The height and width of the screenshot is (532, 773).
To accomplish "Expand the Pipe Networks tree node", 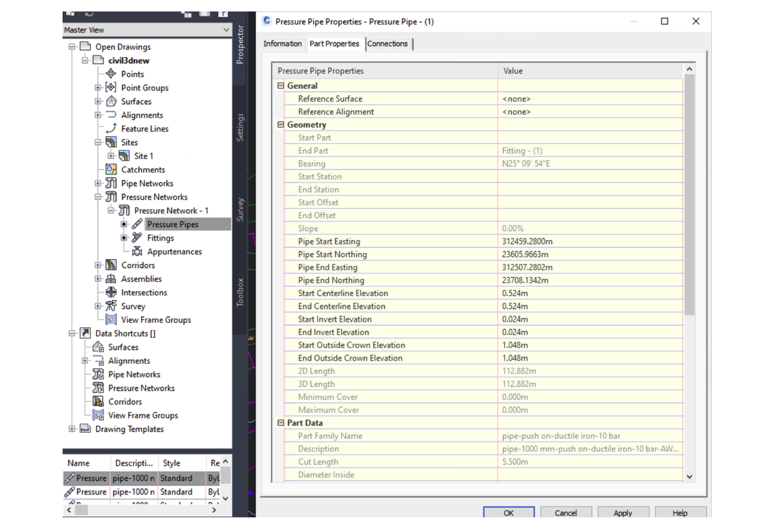I will (98, 183).
